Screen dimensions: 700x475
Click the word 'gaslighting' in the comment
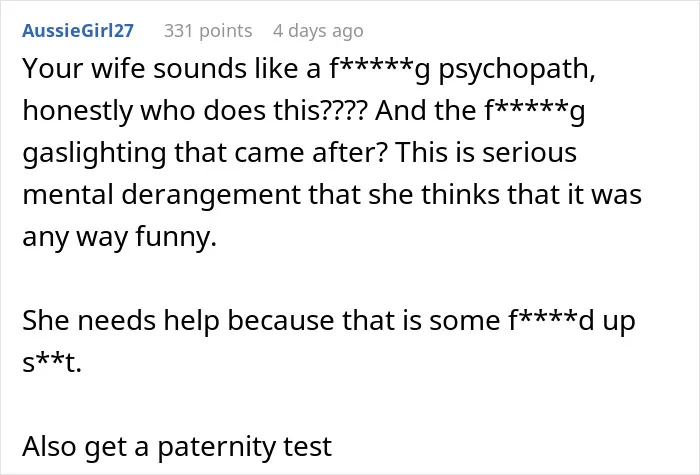[94, 154]
